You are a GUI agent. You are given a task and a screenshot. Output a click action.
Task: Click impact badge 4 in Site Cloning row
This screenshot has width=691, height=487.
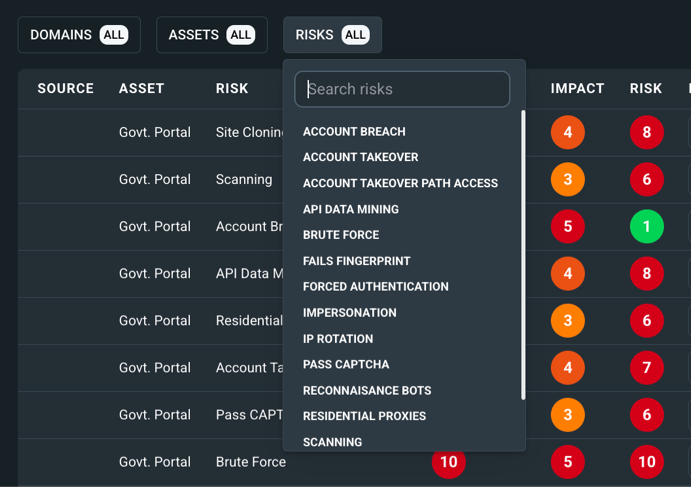coord(568,132)
